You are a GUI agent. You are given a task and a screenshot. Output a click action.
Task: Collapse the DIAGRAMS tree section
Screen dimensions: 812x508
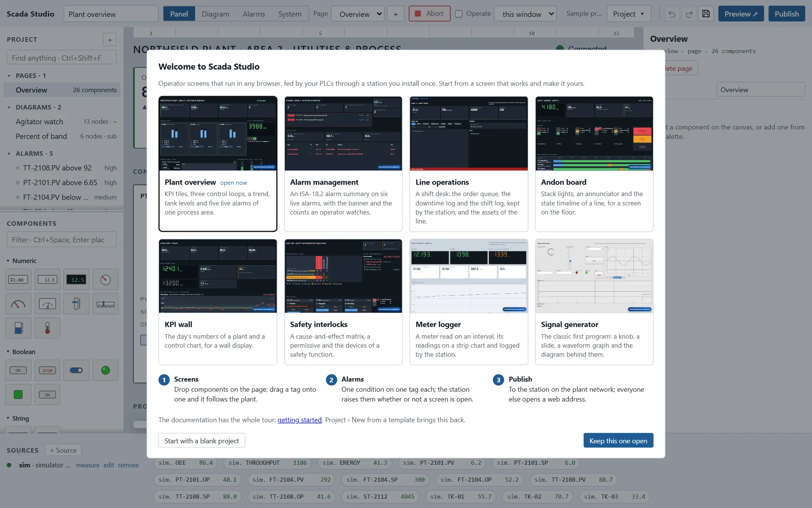(9, 107)
